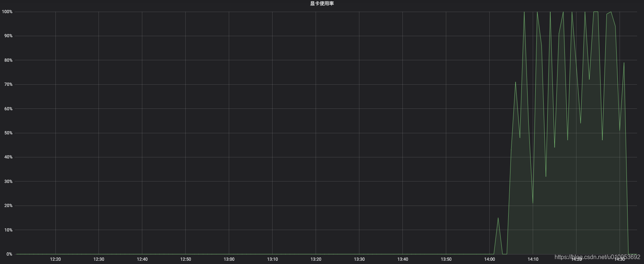The height and width of the screenshot is (264, 644).
Task: Click the 13:40 time axis label
Action: 403,259
